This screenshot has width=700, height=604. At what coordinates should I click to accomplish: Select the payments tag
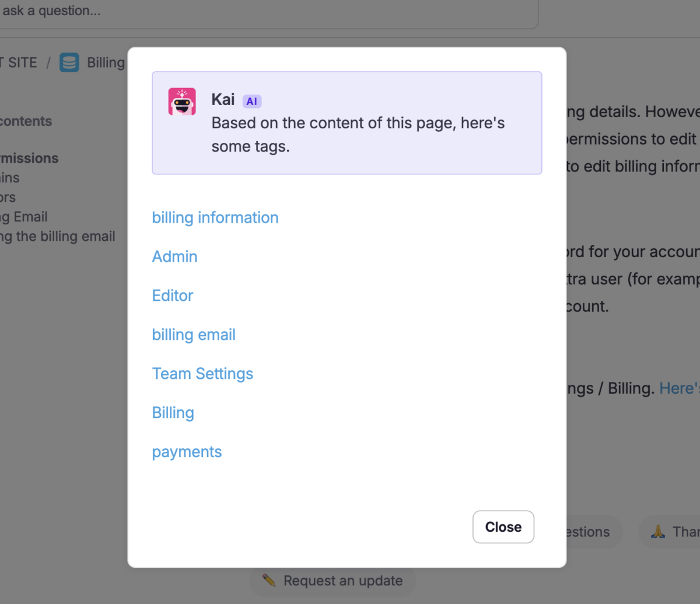[x=187, y=451]
